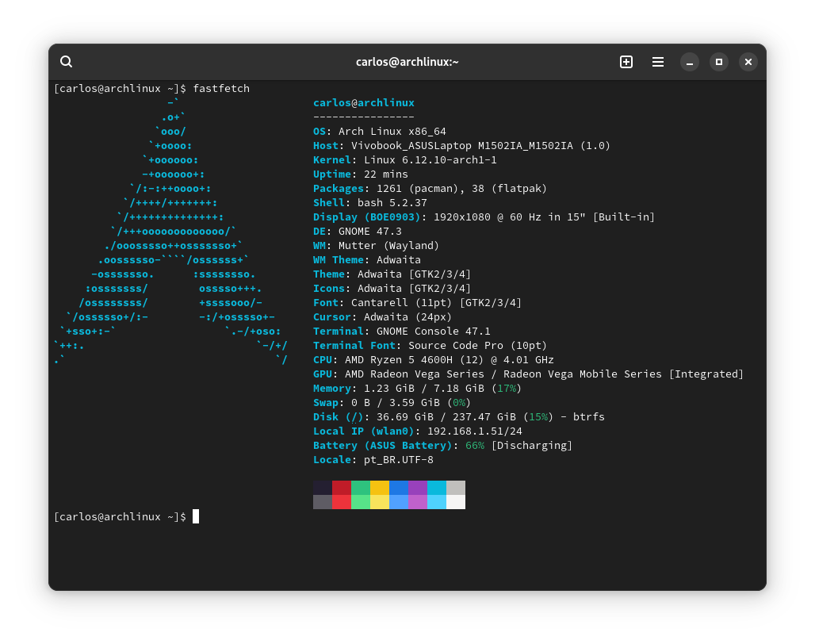The width and height of the screenshot is (815, 644).
Task: Click the cyan carlos@archlinux header in output
Action: click(364, 103)
